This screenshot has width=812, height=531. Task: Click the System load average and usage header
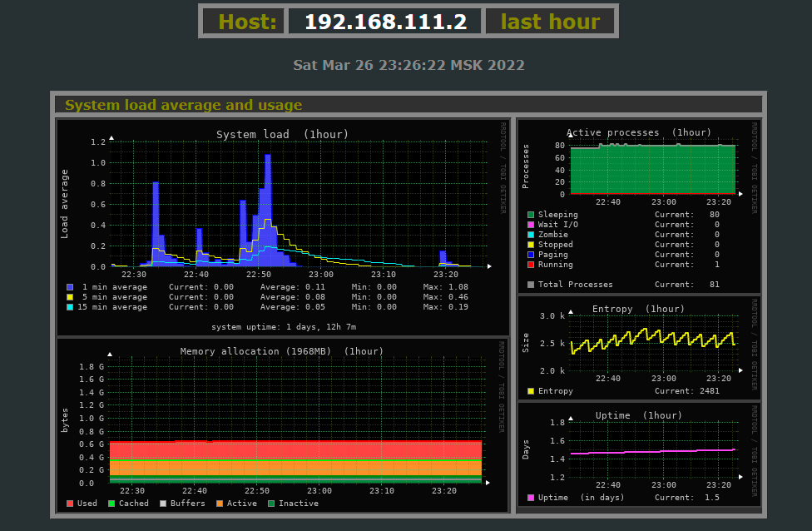point(184,105)
